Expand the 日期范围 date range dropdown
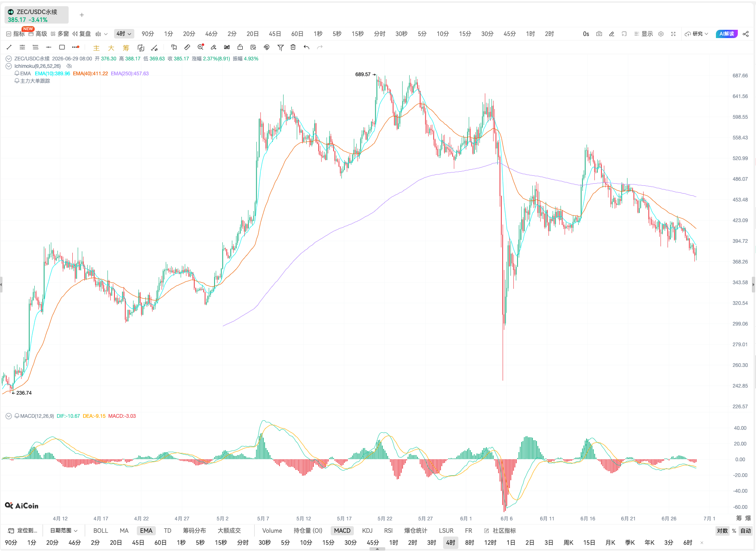 click(x=64, y=531)
